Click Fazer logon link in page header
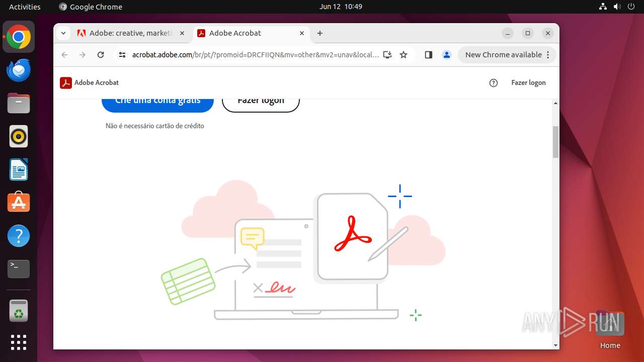This screenshot has height=362, width=644. pos(528,83)
